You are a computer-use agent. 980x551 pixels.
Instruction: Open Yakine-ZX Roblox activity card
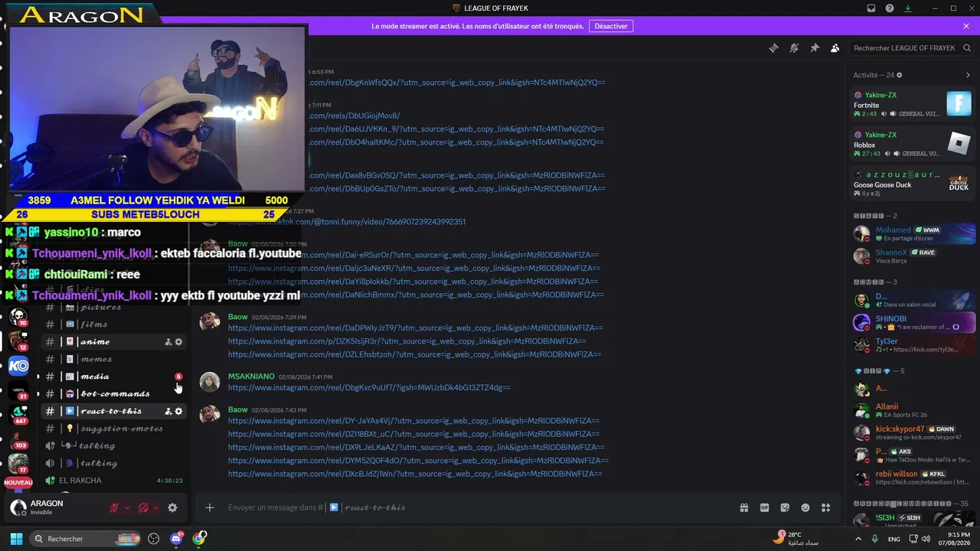pyautogui.click(x=913, y=144)
